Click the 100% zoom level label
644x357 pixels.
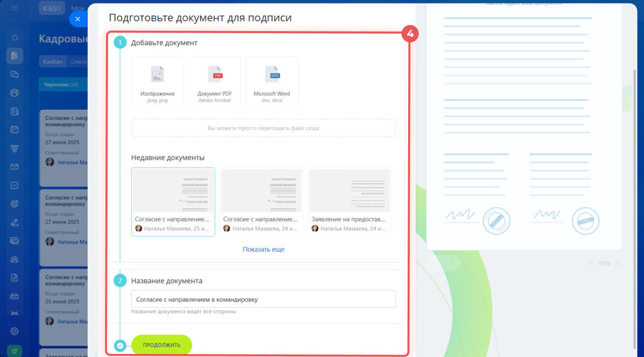[x=603, y=264]
